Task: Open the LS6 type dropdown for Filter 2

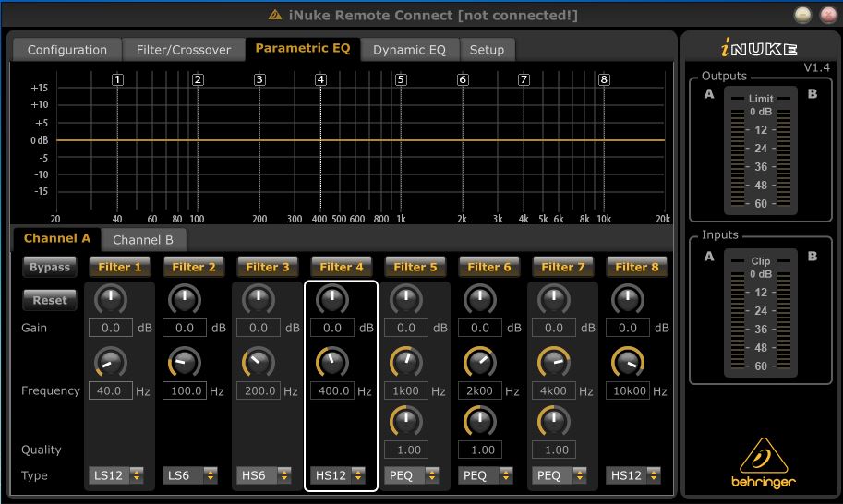Action: point(190,475)
